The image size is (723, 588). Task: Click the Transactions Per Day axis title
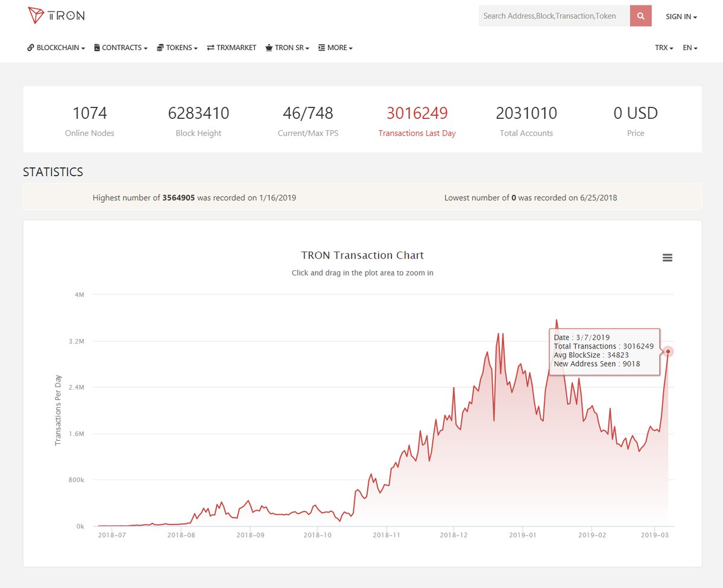click(58, 410)
